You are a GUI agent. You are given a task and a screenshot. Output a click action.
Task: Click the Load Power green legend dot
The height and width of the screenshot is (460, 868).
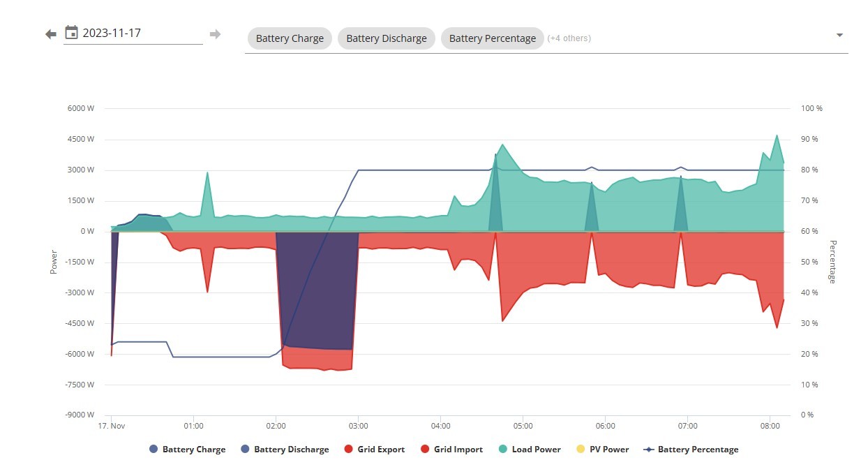click(x=502, y=450)
